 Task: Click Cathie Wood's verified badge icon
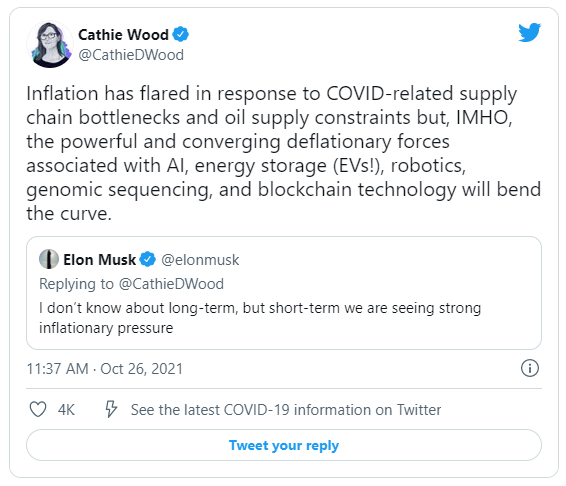coord(180,35)
